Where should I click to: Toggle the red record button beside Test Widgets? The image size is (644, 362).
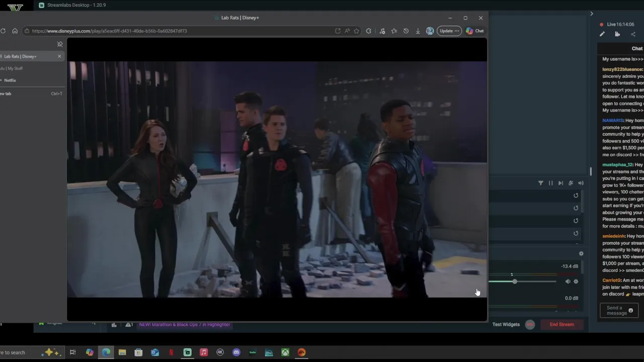click(530, 324)
